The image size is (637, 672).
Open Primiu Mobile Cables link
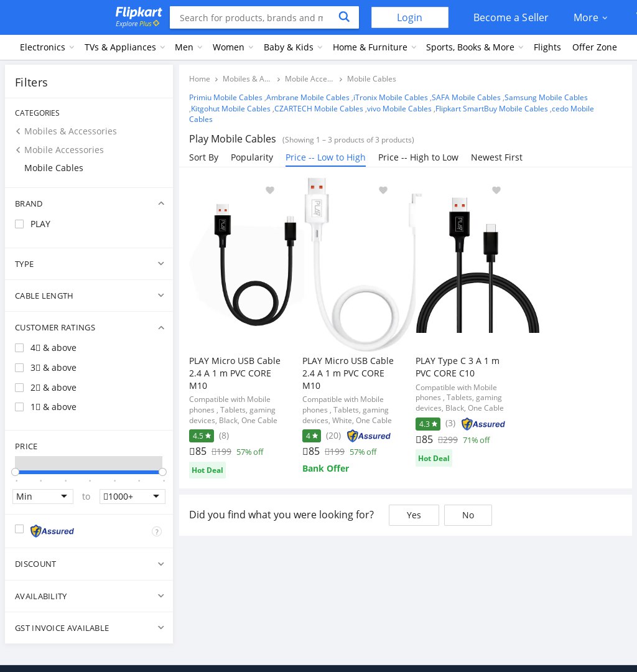(x=226, y=97)
